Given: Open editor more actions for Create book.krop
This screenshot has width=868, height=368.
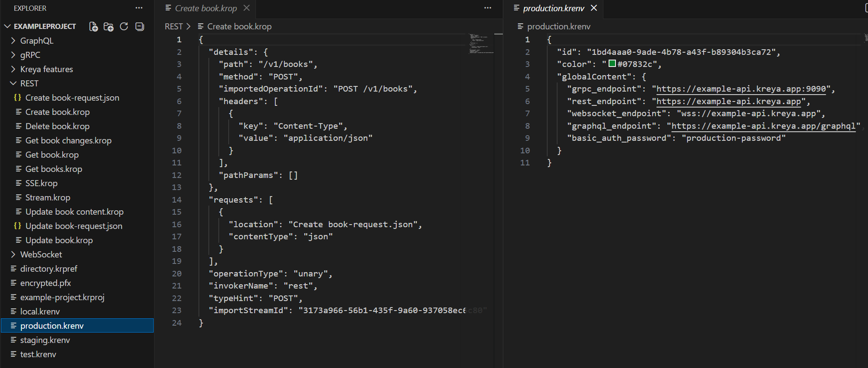Looking at the screenshot, I should tap(487, 8).
